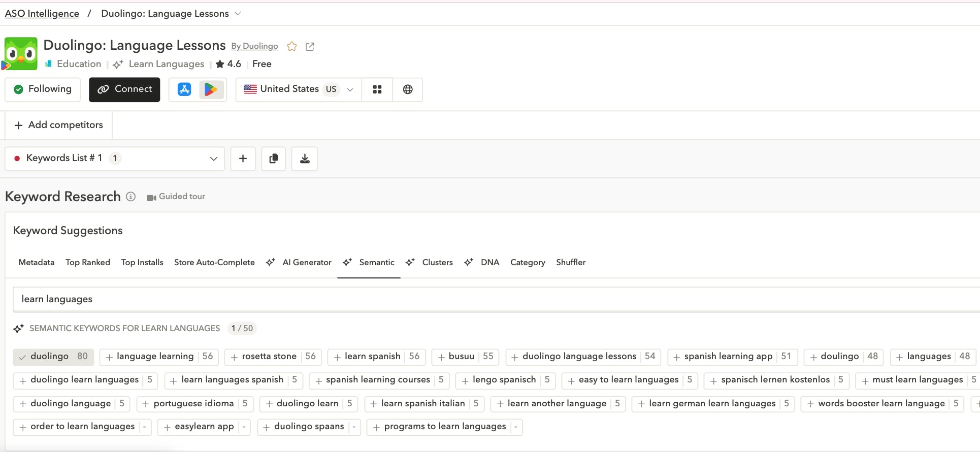The image size is (980, 452).
Task: Expand the Duolingo: Language Lessons breadcrumb dropdown
Action: 238,14
